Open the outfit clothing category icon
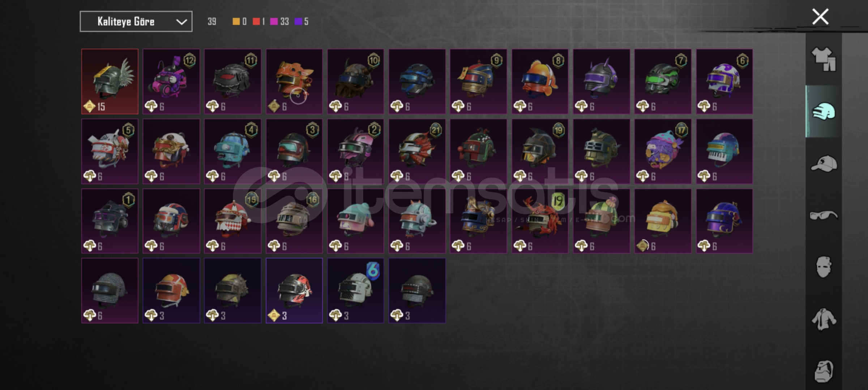This screenshot has width=868, height=390. pos(824,59)
